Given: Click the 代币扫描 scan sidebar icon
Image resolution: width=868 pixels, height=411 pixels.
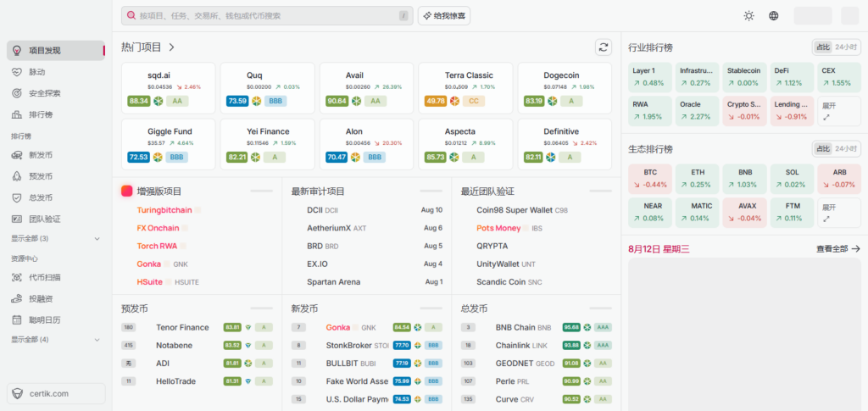Looking at the screenshot, I should [17, 277].
